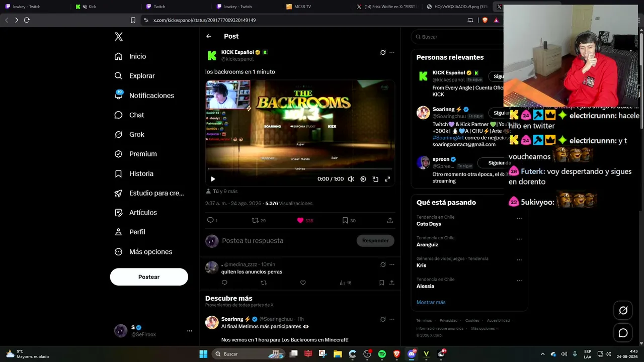Open Notificaciones in the sidebar

tap(144, 96)
